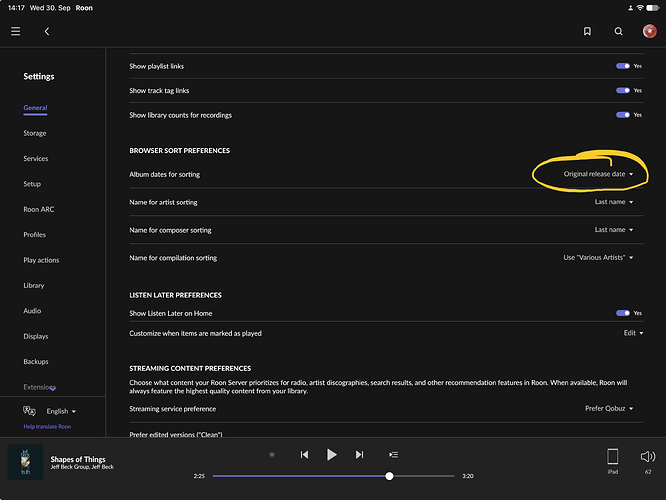Viewport: 666px width, 500px height.
Task: Open the Roon ARC settings tab
Action: point(39,209)
